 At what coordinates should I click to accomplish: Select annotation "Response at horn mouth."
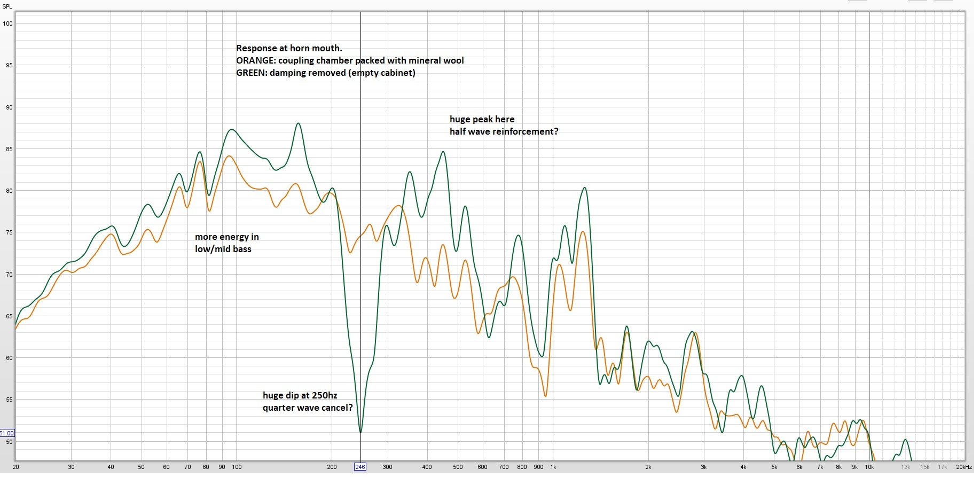coord(289,48)
